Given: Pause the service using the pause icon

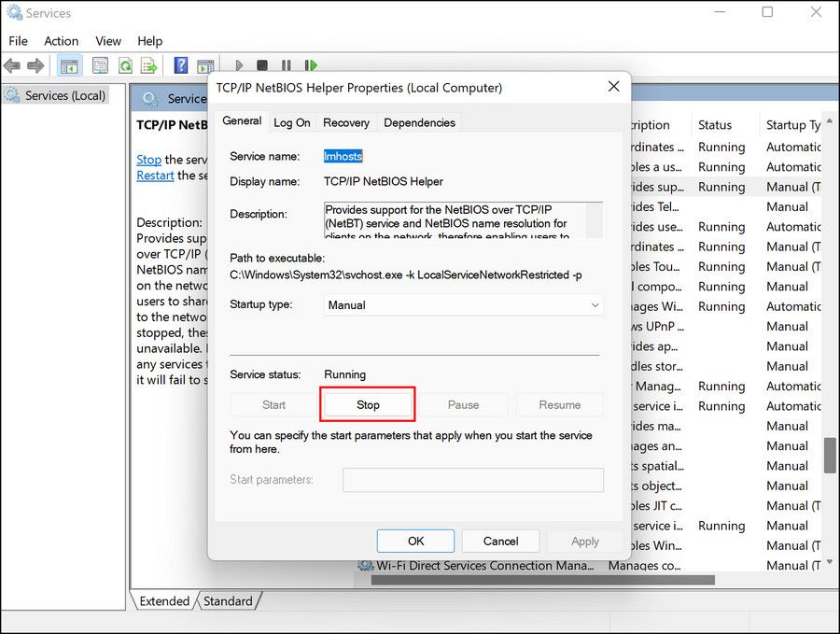Looking at the screenshot, I should 287,65.
